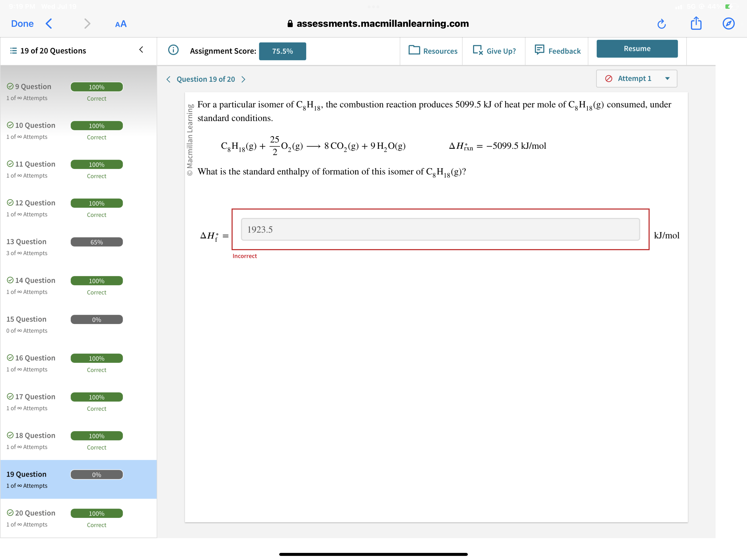Click the Give Up icon

(477, 51)
